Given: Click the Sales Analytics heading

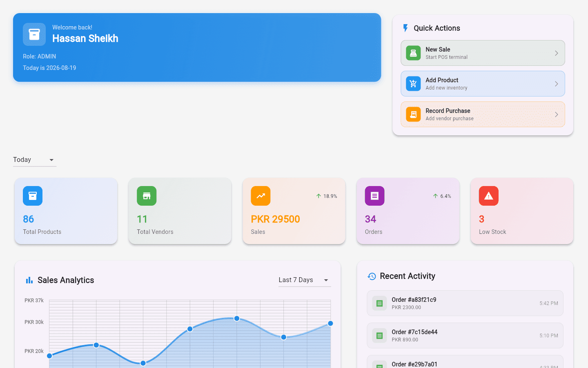Looking at the screenshot, I should (66, 280).
